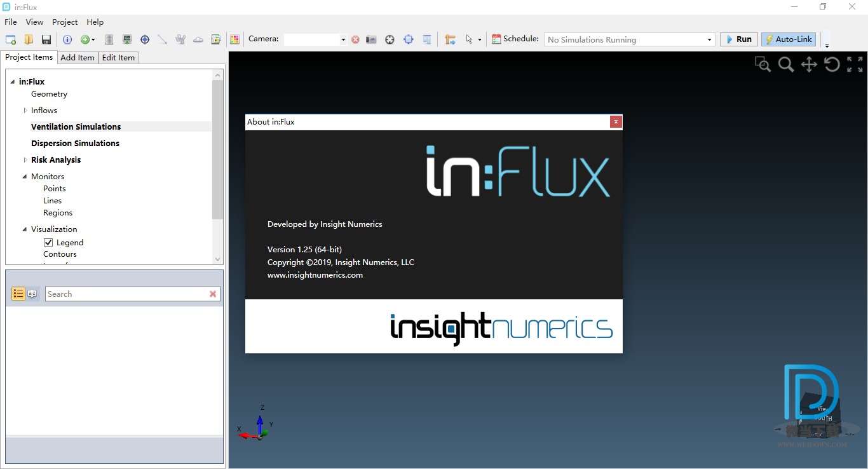Clear search with the red X icon
Viewport: 868px width, 469px height.
(213, 294)
